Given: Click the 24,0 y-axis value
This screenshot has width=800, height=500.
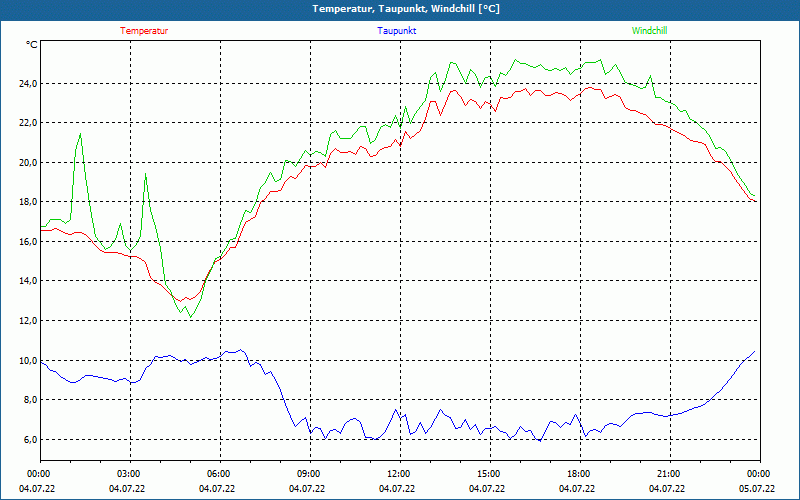Looking at the screenshot, I should [x=28, y=83].
